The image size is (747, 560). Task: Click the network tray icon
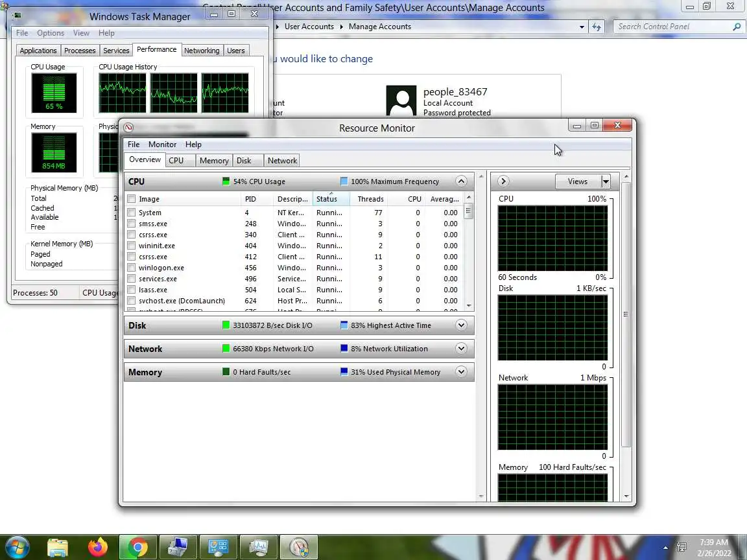click(x=682, y=547)
